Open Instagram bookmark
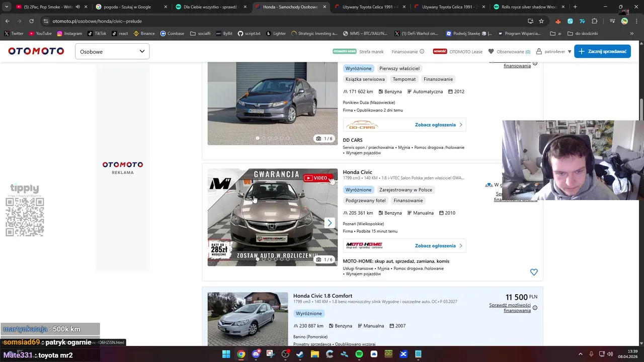 click(69, 34)
